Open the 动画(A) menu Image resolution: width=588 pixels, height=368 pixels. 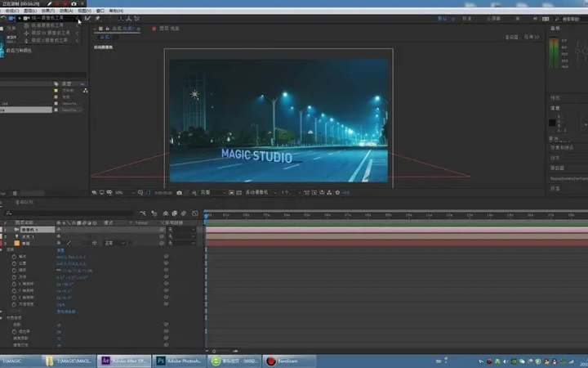[x=66, y=11]
